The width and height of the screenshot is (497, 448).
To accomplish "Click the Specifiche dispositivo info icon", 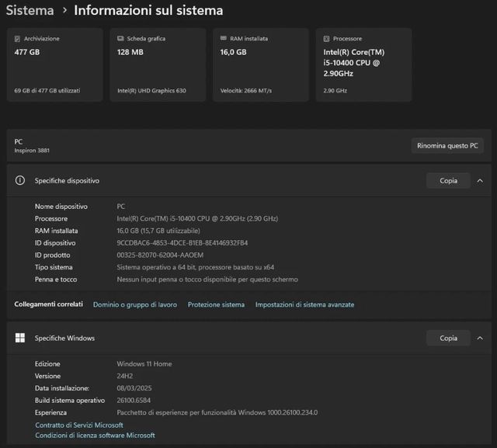I will [20, 180].
